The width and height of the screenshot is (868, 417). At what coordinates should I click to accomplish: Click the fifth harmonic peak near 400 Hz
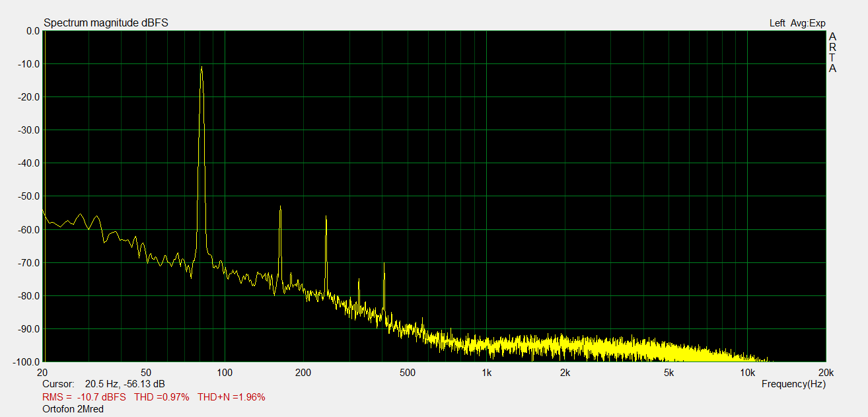click(384, 264)
